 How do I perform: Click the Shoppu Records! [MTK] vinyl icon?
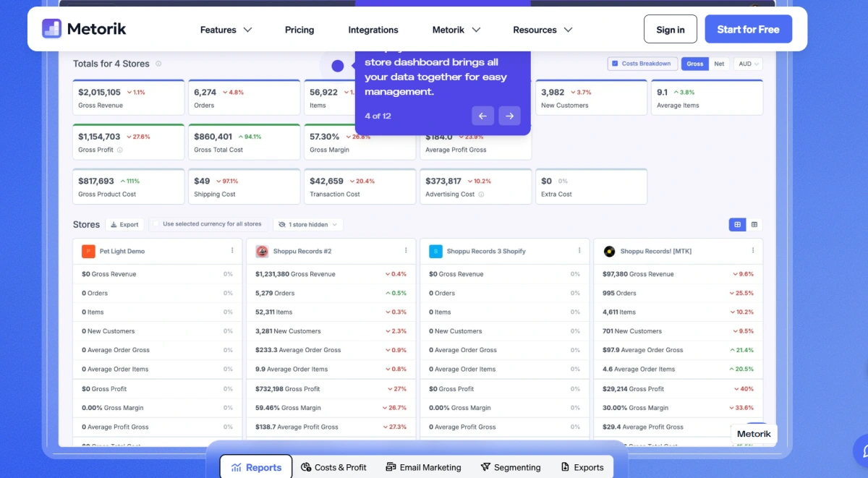click(609, 252)
